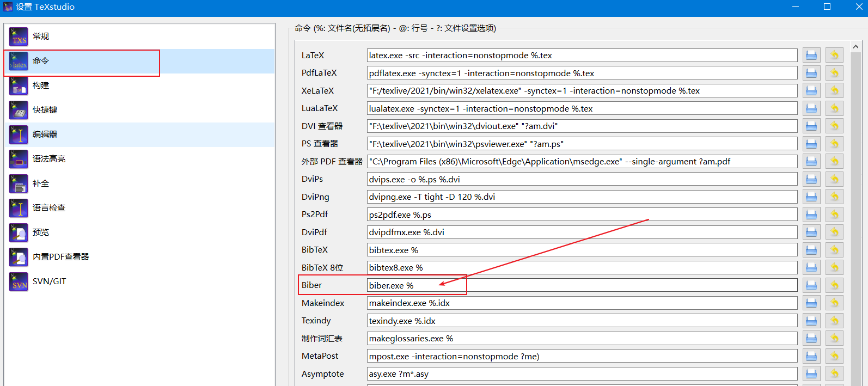Browse for the PS 查看器 executable
The image size is (868, 386).
click(x=811, y=144)
